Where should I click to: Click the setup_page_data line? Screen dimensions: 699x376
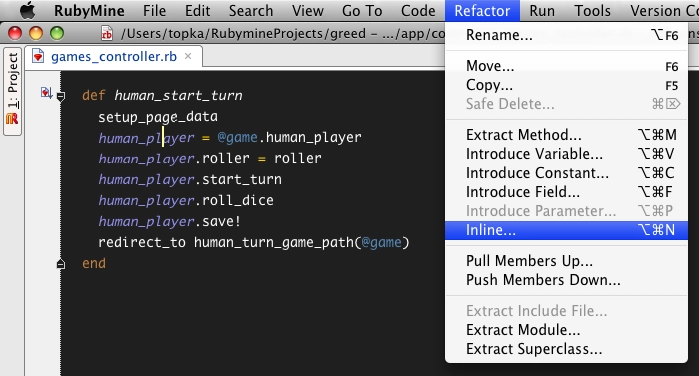[x=158, y=117]
